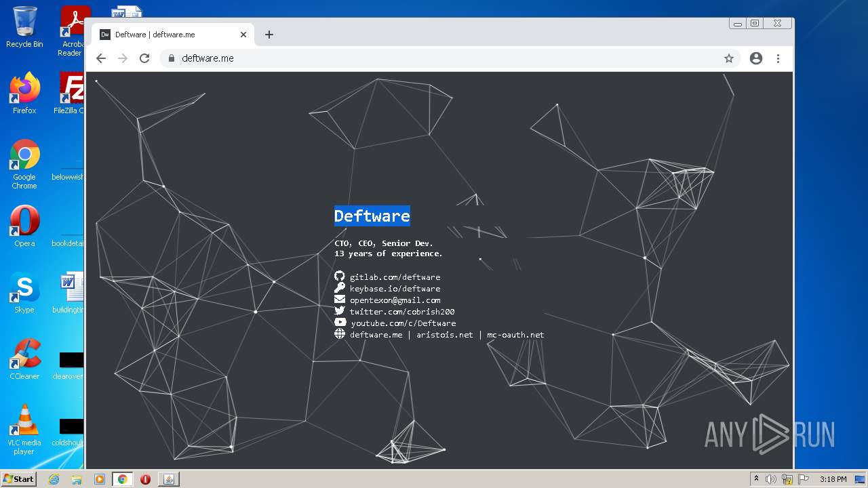Reload the deftware.me page
Viewport: 868px width, 488px height.
144,58
